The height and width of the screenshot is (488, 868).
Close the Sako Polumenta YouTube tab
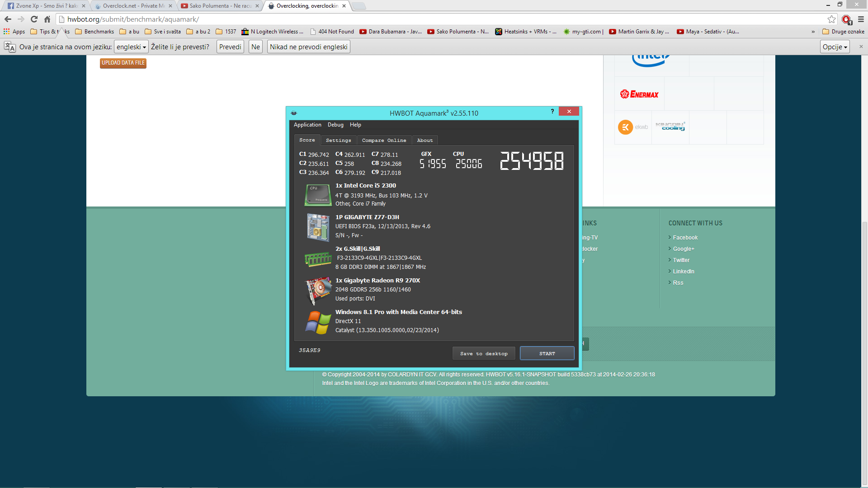pyautogui.click(x=257, y=6)
